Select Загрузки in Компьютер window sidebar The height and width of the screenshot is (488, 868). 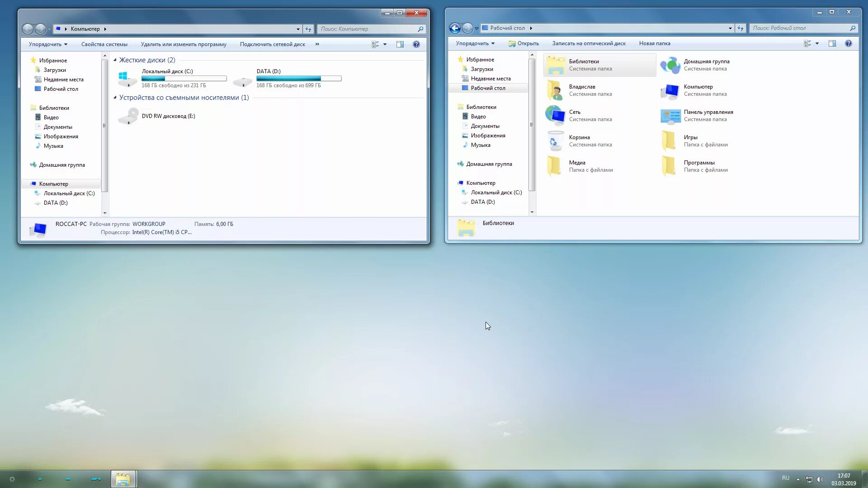click(55, 70)
